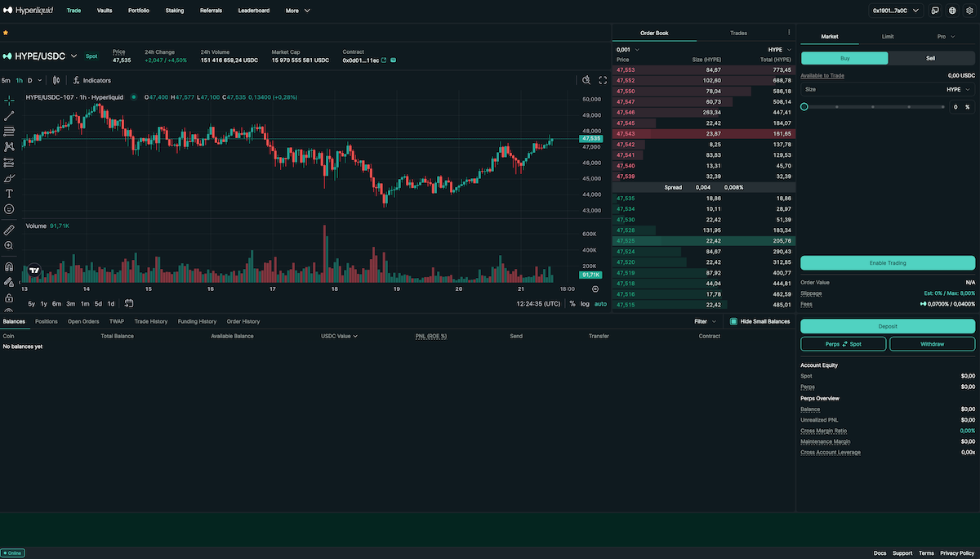
Task: Select the brush drawing tool
Action: pos(9,177)
